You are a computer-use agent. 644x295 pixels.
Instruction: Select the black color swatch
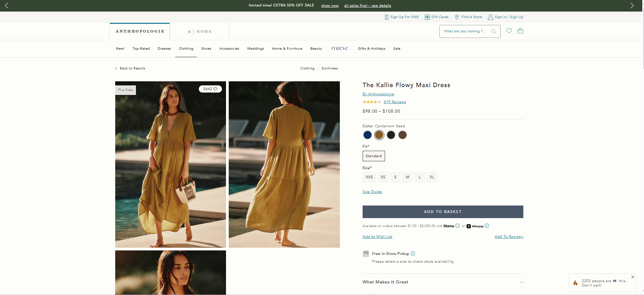[391, 135]
